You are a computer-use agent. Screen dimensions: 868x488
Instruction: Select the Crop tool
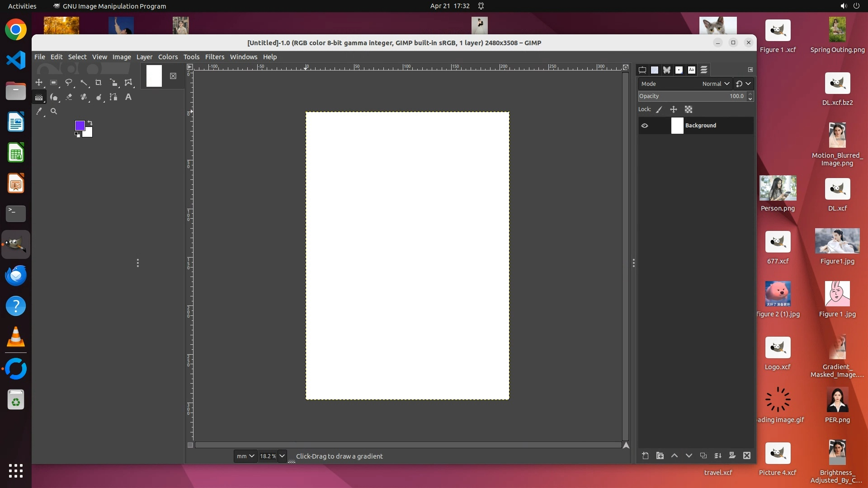[x=99, y=83]
